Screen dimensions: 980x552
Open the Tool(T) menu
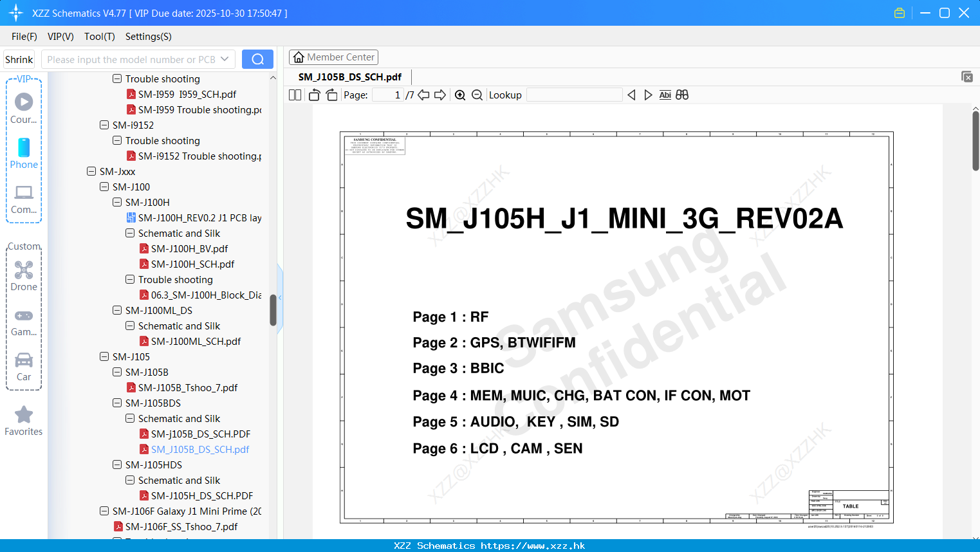99,37
